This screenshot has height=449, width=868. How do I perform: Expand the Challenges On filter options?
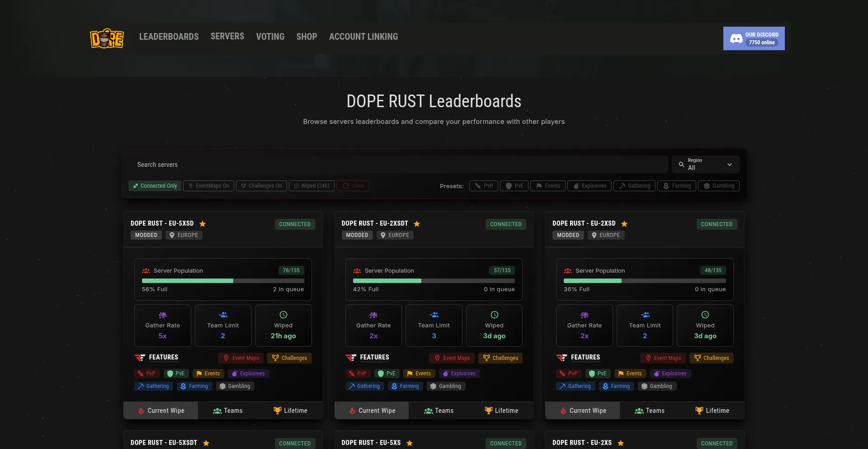[261, 186]
